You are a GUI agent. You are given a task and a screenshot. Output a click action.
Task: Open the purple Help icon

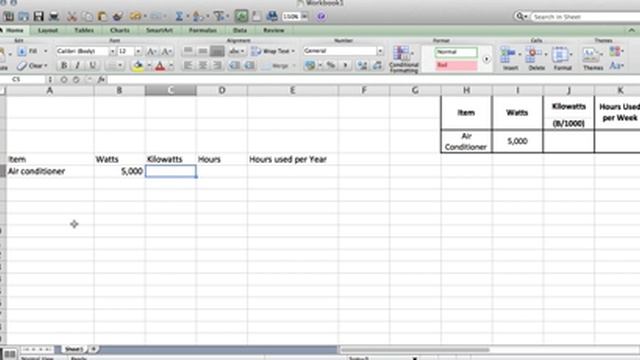pyautogui.click(x=321, y=16)
